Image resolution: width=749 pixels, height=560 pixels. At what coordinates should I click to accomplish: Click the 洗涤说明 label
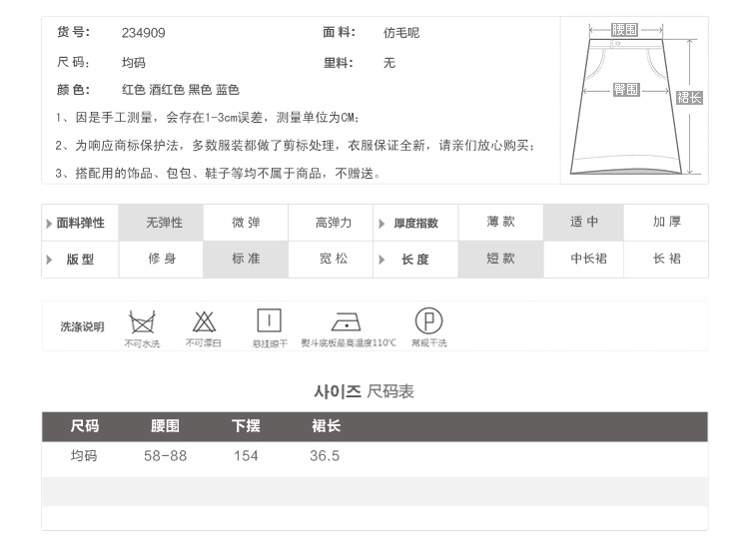pyautogui.click(x=82, y=326)
